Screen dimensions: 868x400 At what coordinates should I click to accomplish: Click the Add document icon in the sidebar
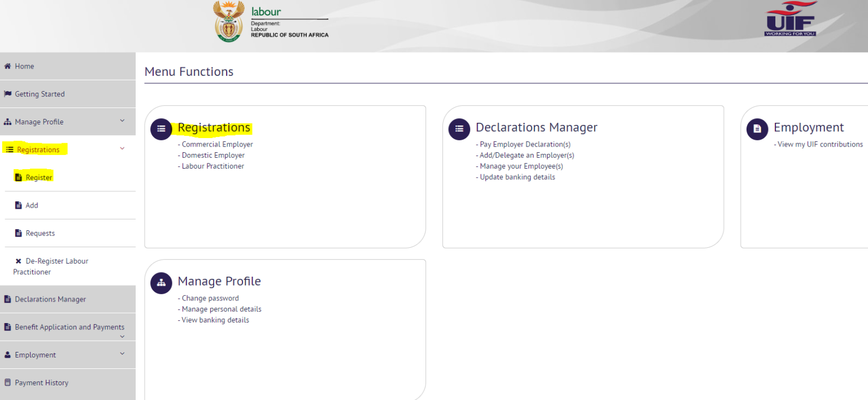click(18, 205)
